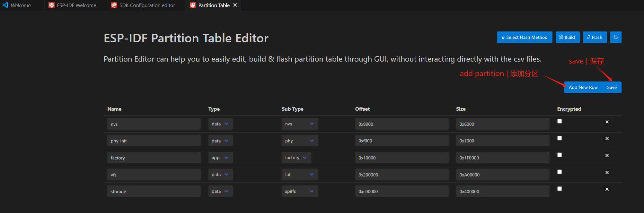Open the Sub Type dropdown showing fat

tap(299, 175)
